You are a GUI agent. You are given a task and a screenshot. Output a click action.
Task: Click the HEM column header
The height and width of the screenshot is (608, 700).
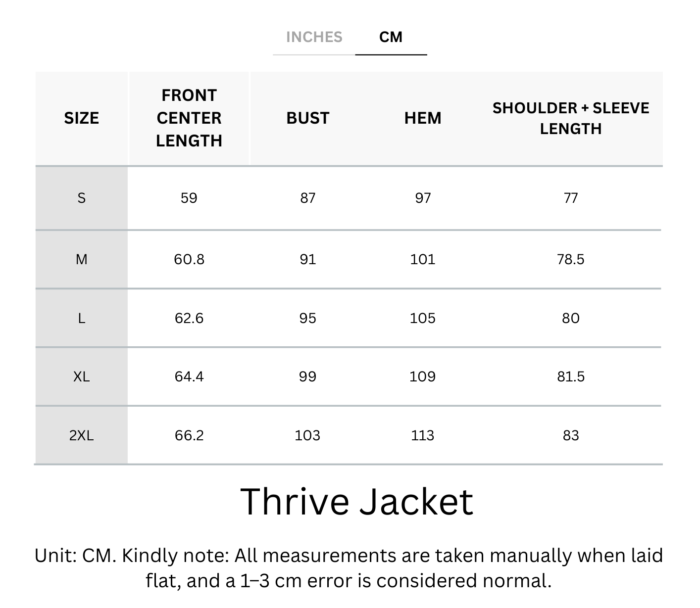pyautogui.click(x=423, y=118)
